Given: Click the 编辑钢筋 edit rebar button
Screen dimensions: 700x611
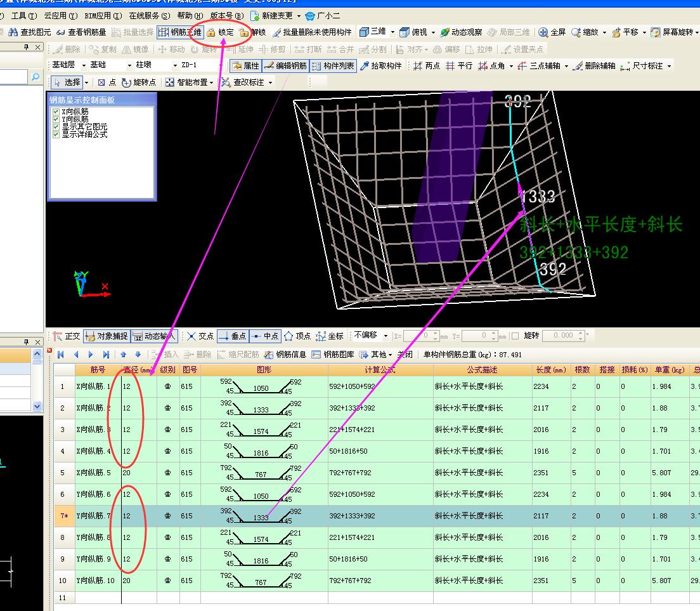Looking at the screenshot, I should (285, 65).
